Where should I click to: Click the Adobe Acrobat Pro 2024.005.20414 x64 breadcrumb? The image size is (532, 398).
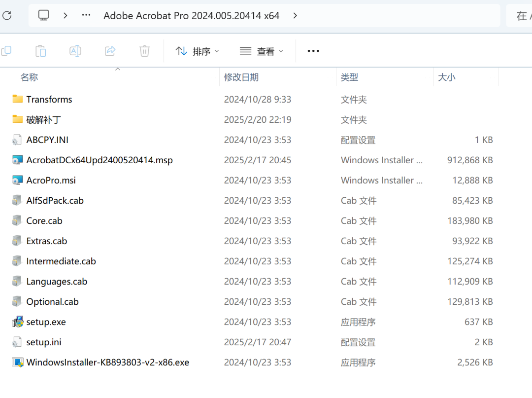coord(191,16)
